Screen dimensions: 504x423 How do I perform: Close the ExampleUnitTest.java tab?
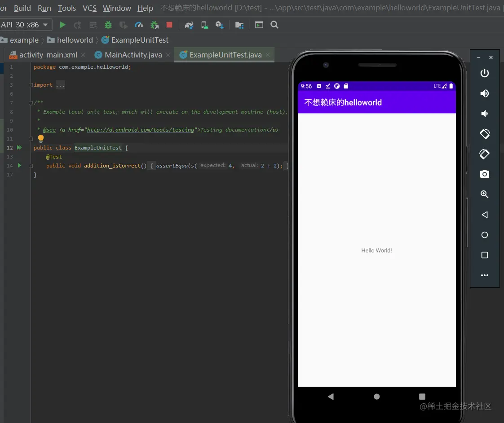pyautogui.click(x=268, y=55)
